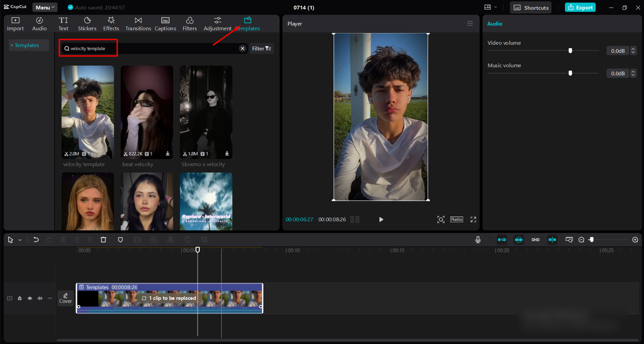Image resolution: width=644 pixels, height=344 pixels.
Task: Mute the track with speaker icon
Action: [x=40, y=298]
